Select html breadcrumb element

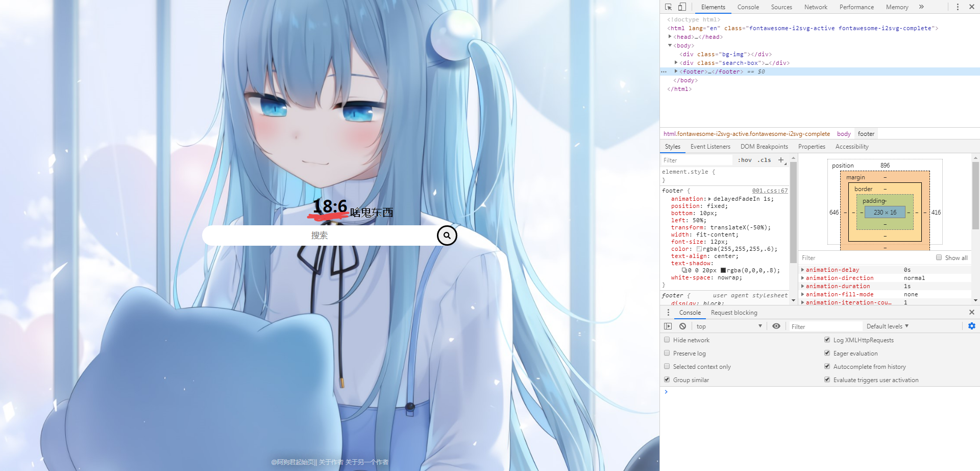coord(747,134)
